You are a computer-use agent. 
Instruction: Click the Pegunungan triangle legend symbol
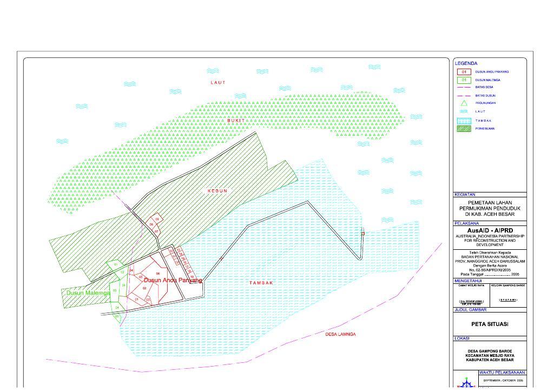tap(464, 103)
